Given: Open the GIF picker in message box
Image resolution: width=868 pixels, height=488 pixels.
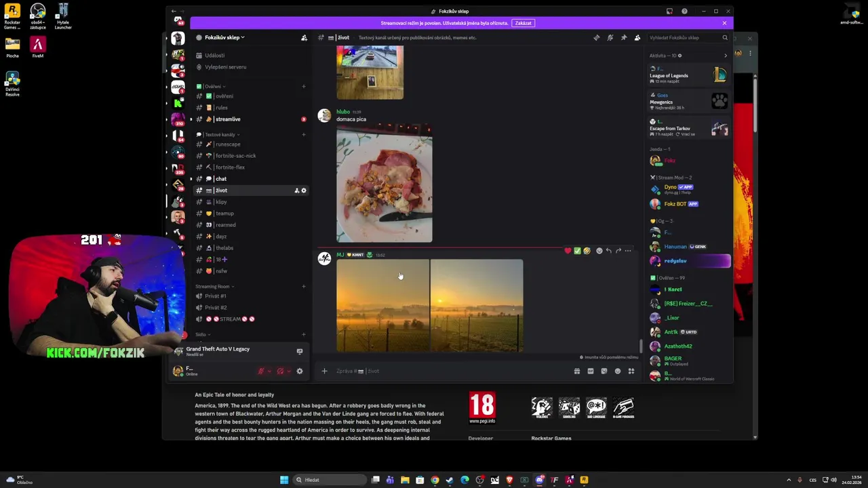Looking at the screenshot, I should coord(591,371).
